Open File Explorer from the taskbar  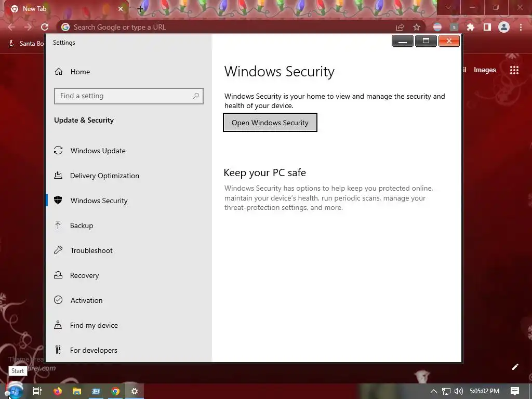(x=77, y=391)
